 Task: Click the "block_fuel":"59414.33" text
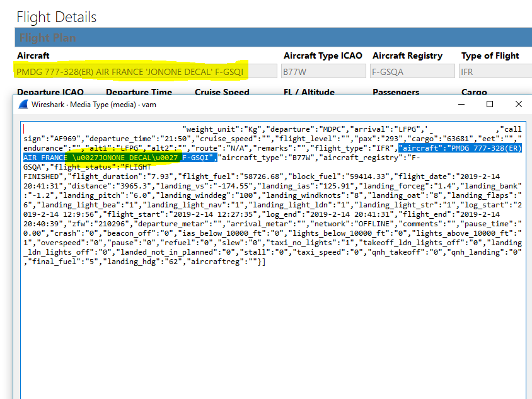coord(341,176)
